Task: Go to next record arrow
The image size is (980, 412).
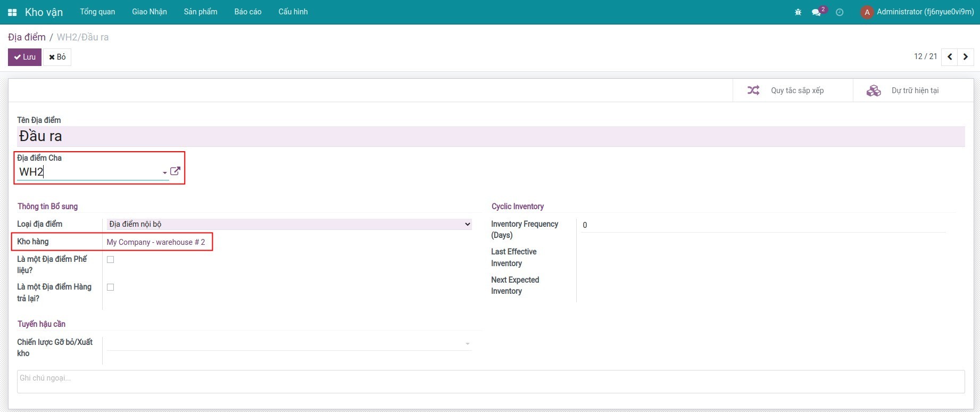Action: [x=966, y=57]
